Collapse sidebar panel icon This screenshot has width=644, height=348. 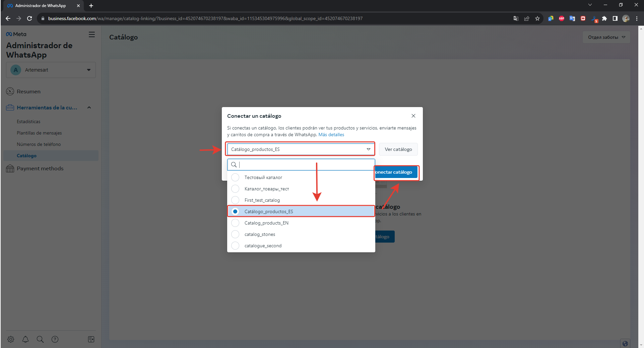[x=91, y=339]
